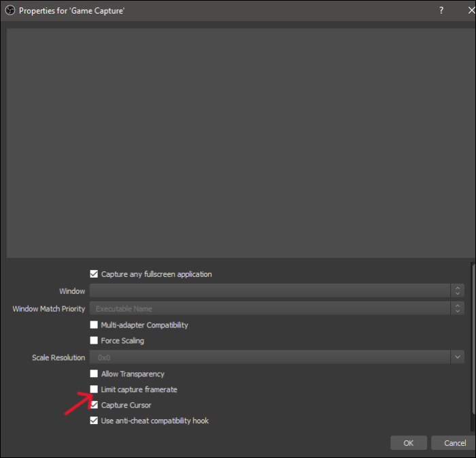Enable the Force Scaling checkbox

(95, 341)
